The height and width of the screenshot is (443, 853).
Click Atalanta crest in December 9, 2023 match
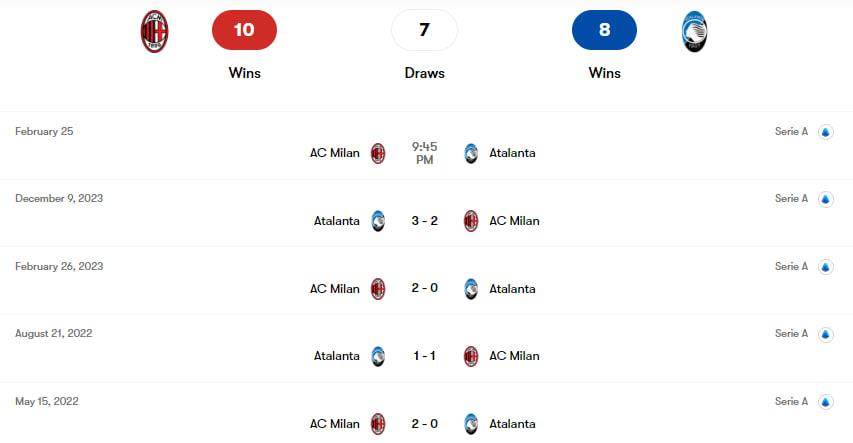[378, 221]
